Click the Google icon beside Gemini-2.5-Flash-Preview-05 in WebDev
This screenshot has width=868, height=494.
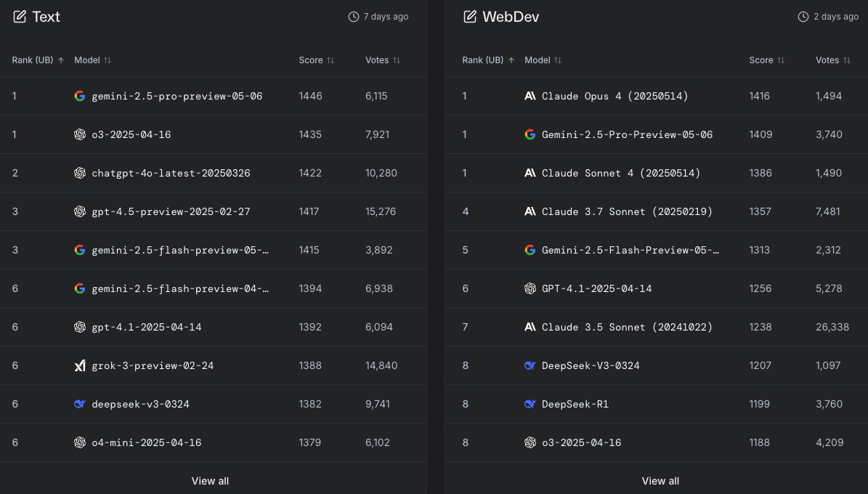(x=530, y=250)
